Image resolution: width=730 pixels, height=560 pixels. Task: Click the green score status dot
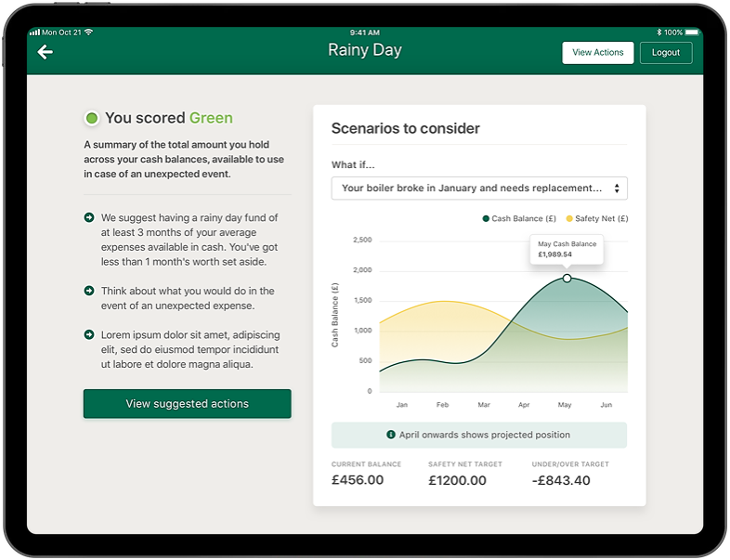(91, 118)
